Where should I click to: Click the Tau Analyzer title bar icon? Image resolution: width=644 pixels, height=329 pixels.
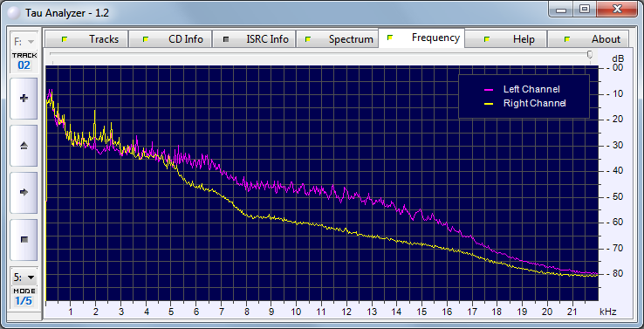point(14,13)
